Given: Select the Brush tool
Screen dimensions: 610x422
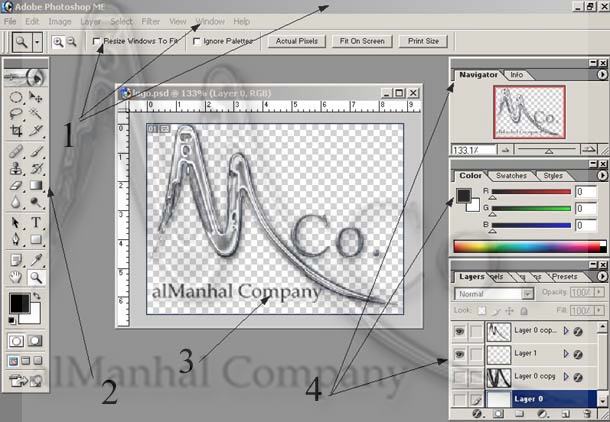Looking at the screenshot, I should click(x=36, y=151).
